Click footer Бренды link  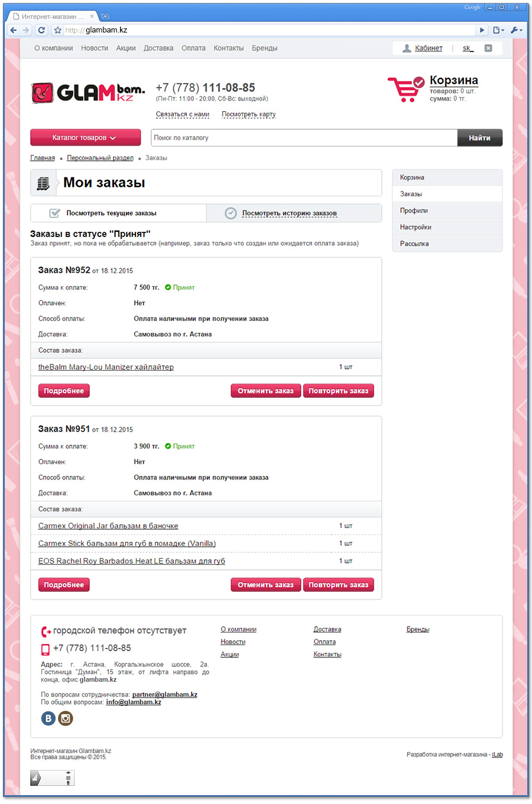point(418,630)
